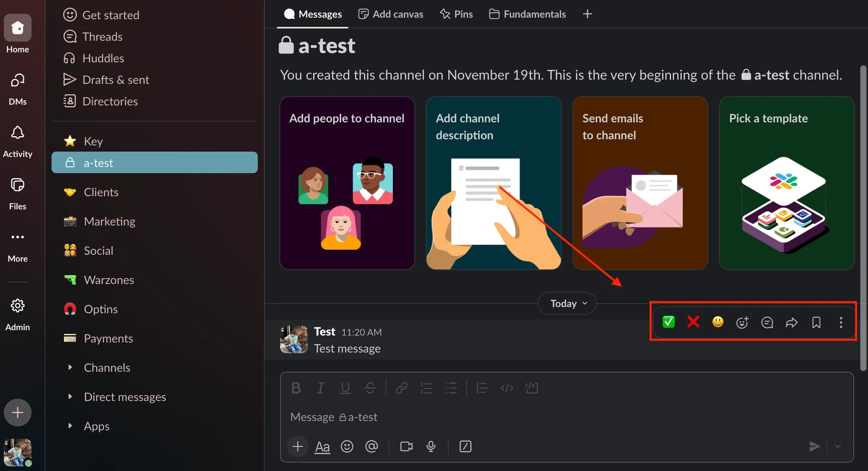Toggle bold formatting in composer

click(296, 387)
